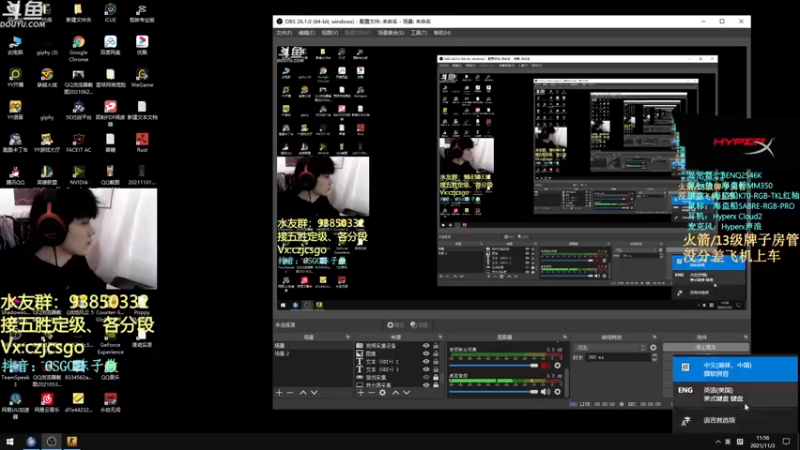Image resolution: width=800 pixels, height=450 pixels.
Task: Mute the desktop audio speaker icon
Action: coord(545,391)
